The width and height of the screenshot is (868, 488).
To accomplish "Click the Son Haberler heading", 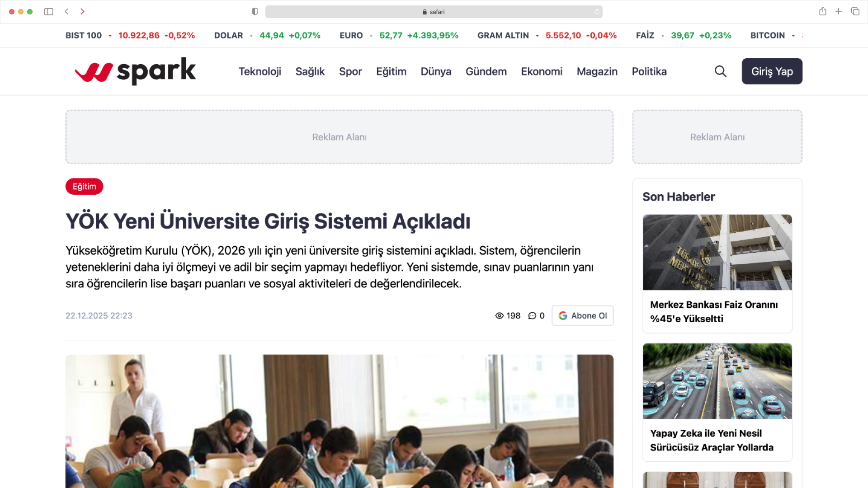I will (679, 197).
